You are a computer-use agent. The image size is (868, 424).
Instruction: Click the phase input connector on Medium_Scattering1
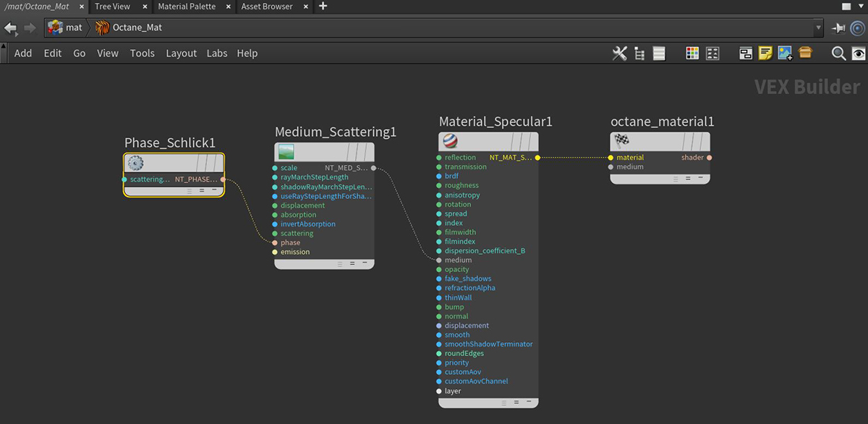275,243
